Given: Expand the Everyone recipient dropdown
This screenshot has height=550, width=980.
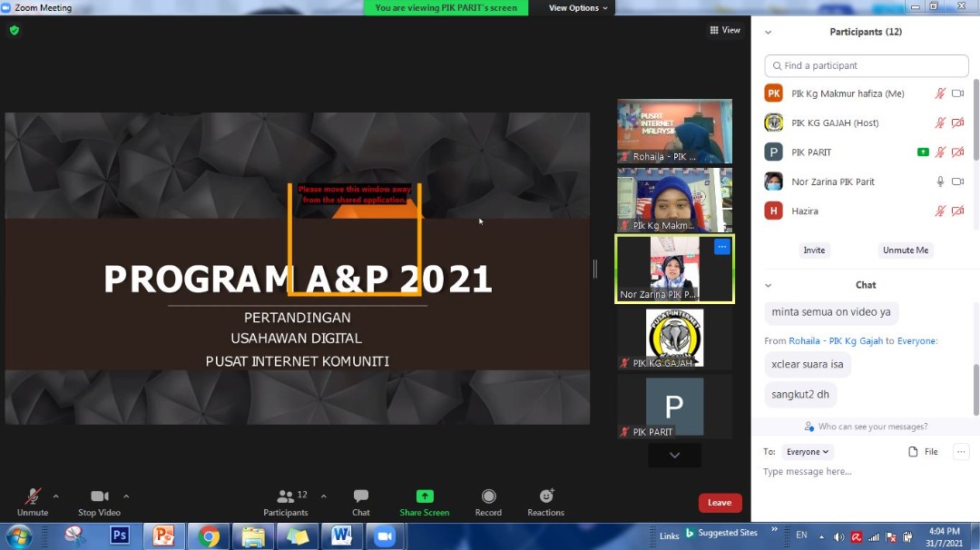Looking at the screenshot, I should pos(807,452).
